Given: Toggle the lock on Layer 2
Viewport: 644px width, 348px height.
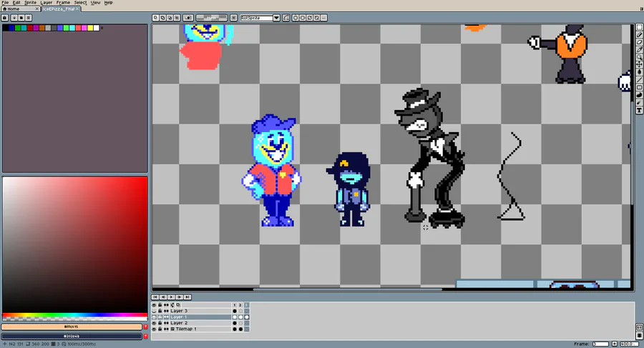Looking at the screenshot, I should click(160, 323).
